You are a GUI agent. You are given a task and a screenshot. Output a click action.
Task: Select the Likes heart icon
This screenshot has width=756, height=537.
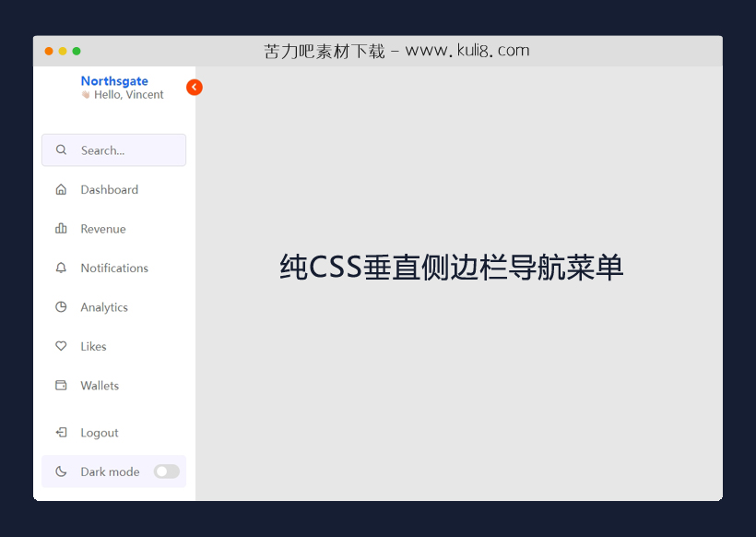[x=60, y=346]
